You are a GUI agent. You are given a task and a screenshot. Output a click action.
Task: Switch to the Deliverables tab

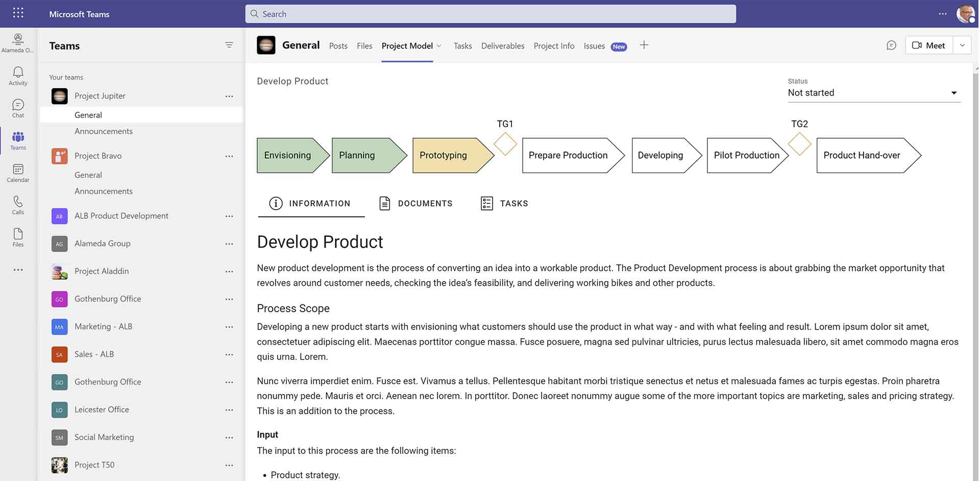pos(503,46)
